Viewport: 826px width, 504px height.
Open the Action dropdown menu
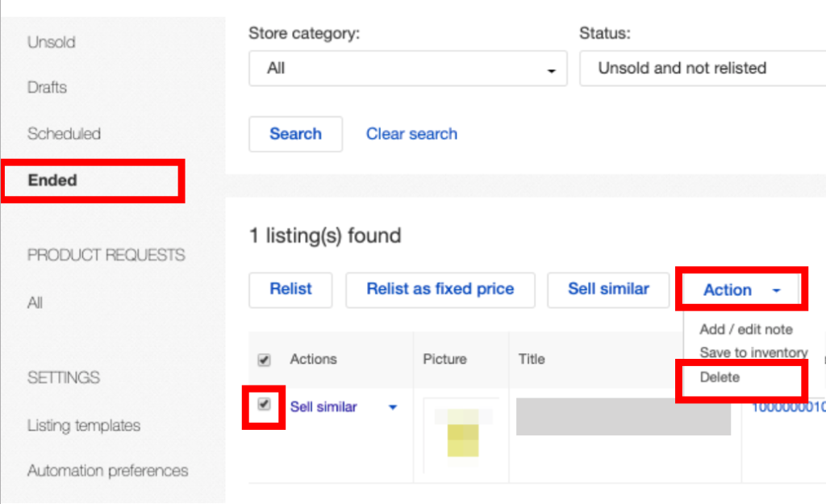(x=740, y=290)
